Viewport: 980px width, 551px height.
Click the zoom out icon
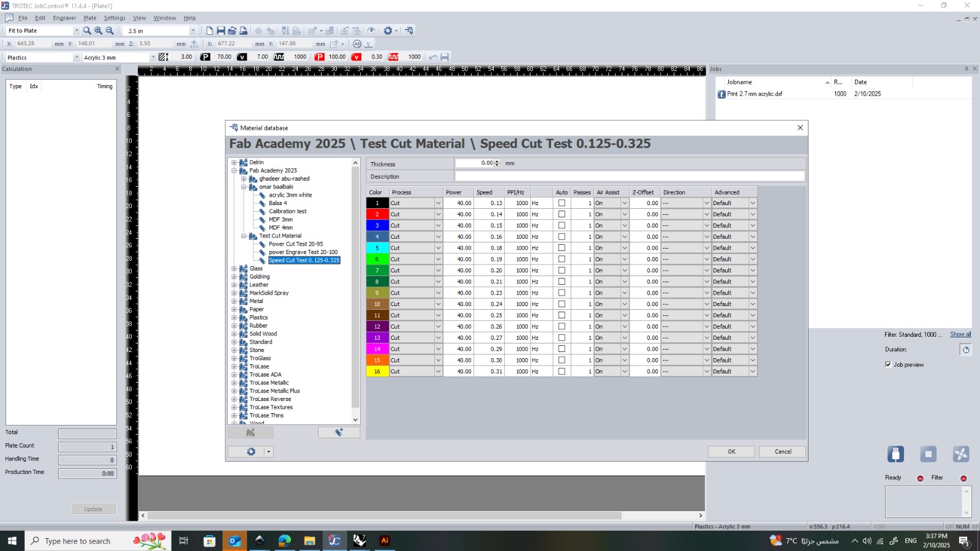110,31
